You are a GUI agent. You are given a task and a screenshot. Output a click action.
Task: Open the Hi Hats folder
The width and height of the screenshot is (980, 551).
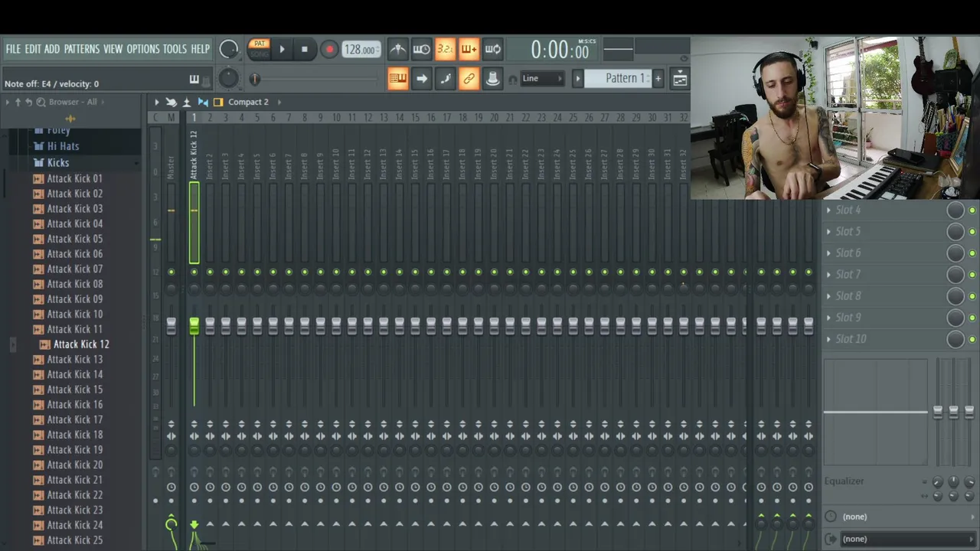[63, 146]
